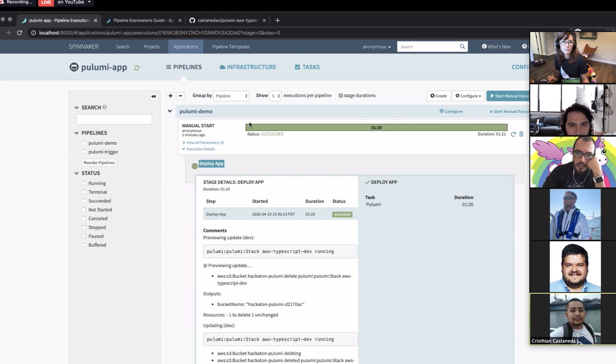Toggle the Running status filter
Viewport: 616px width, 364px height.
(84, 183)
